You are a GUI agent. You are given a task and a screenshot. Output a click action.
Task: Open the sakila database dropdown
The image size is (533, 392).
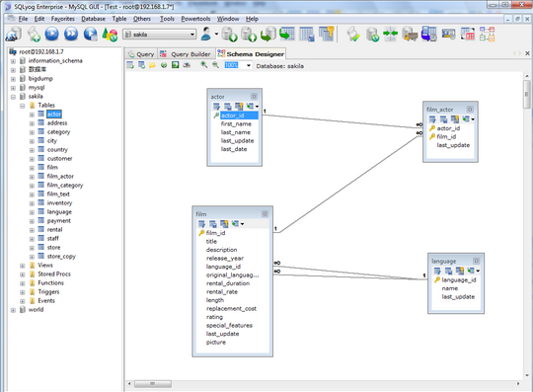tap(192, 35)
